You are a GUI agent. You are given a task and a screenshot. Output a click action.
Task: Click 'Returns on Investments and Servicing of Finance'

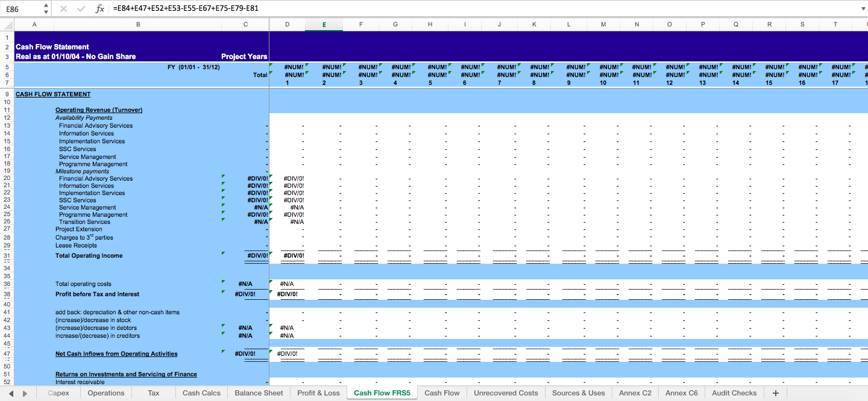[126, 375]
